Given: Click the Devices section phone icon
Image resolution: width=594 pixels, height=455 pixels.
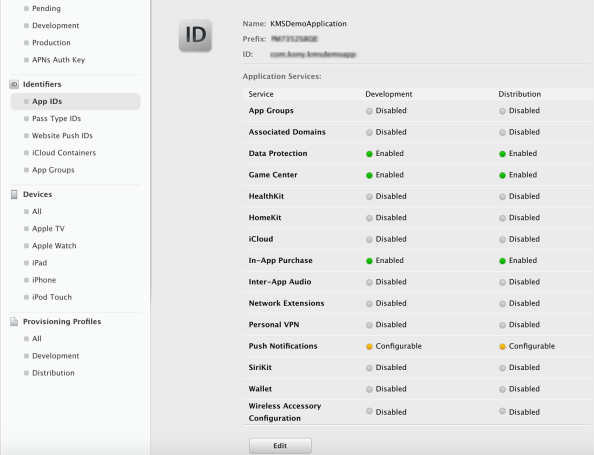Looking at the screenshot, I should [14, 194].
